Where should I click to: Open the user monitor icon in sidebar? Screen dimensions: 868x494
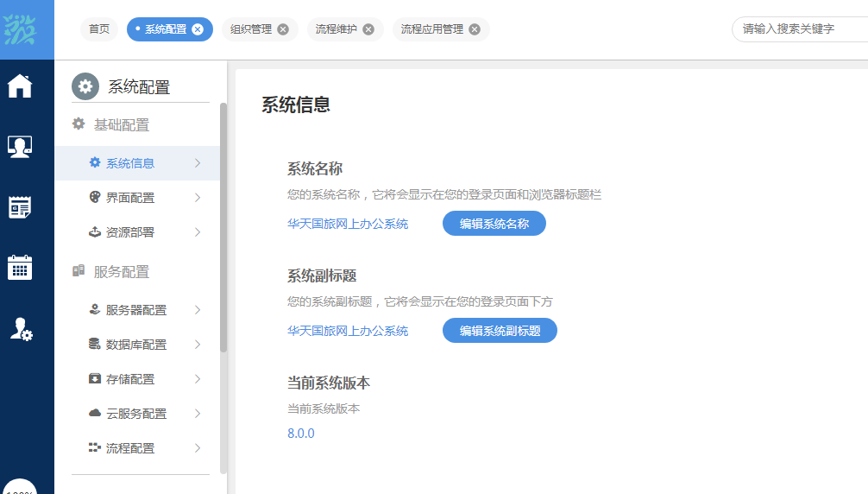click(x=20, y=147)
